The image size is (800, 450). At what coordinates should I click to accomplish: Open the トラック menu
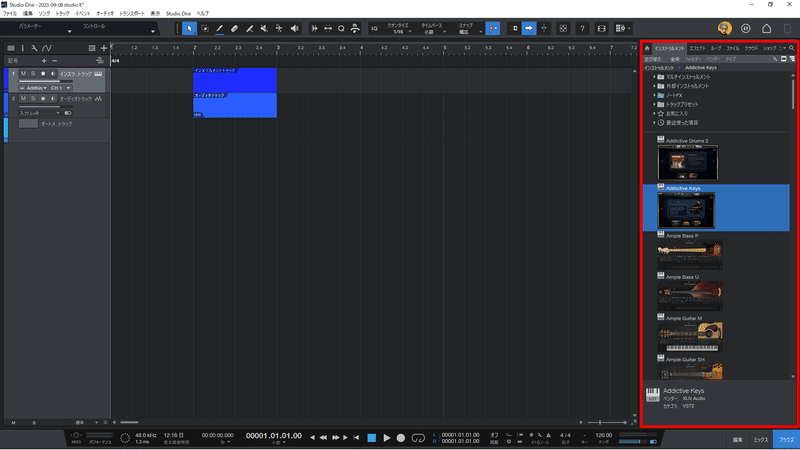(x=62, y=14)
